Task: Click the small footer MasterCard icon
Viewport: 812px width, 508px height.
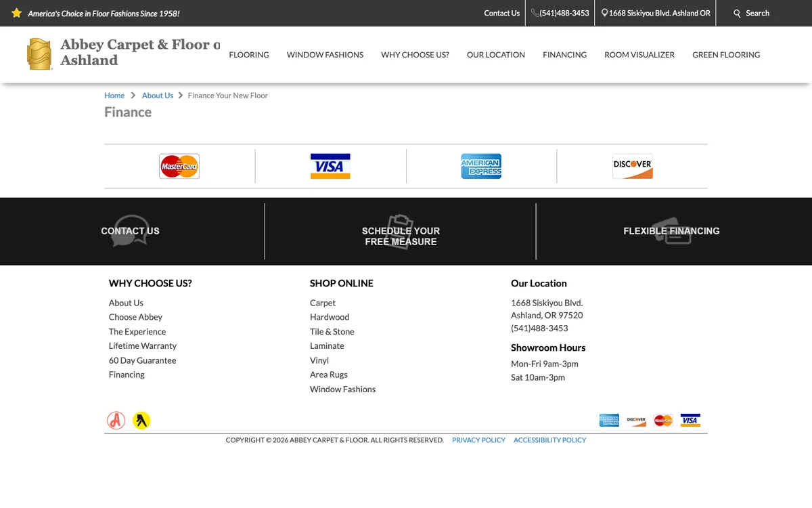Action: (663, 420)
